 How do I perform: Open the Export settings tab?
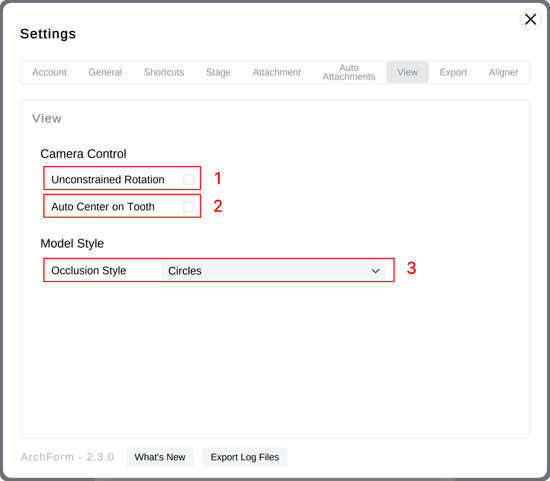(453, 72)
